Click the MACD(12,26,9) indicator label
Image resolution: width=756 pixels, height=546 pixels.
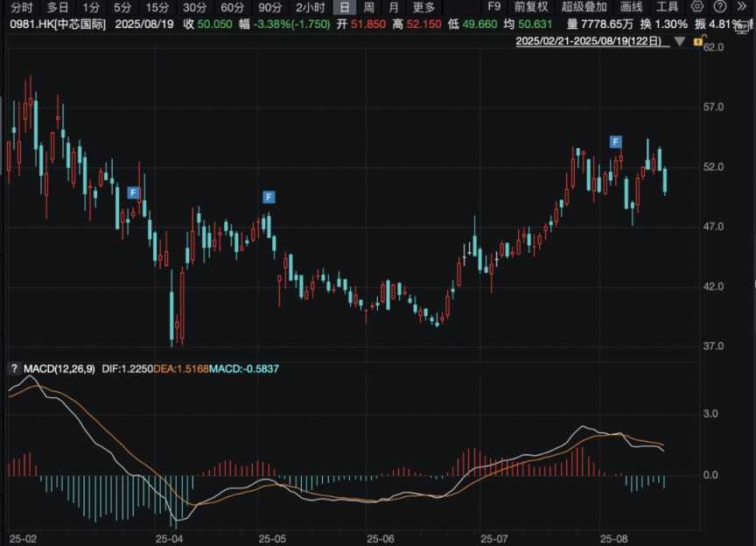click(58, 369)
